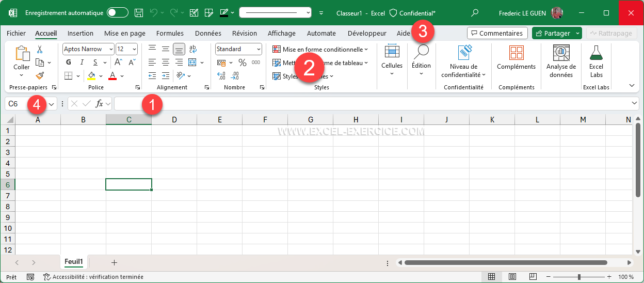Viewport: 644px width, 283px height.
Task: Click the Accessibility status bar icon
Action: coord(47,277)
